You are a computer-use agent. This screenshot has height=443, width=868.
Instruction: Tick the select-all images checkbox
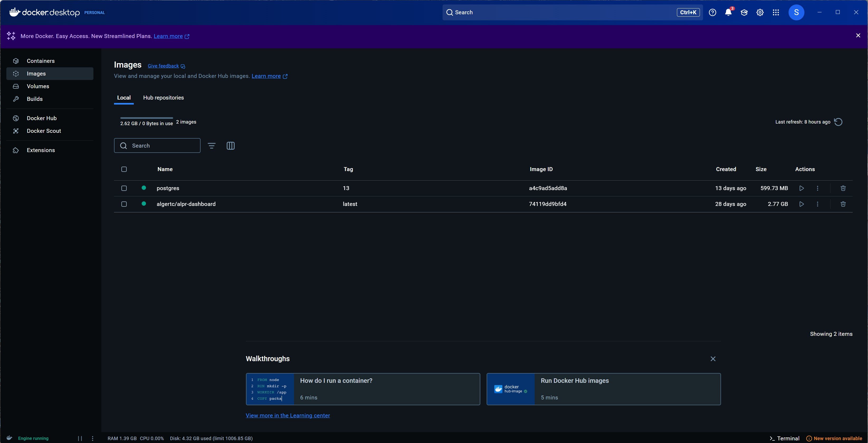point(124,169)
